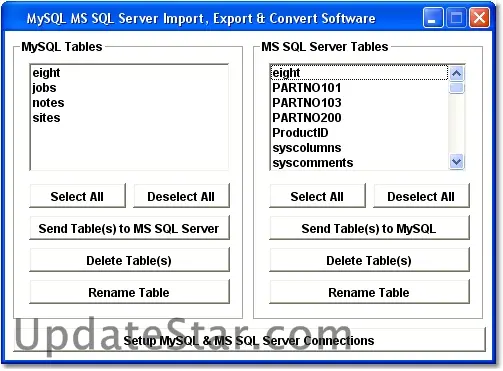This screenshot has width=503, height=371.
Task: Select the PARTNO101 table row
Action: click(359, 88)
